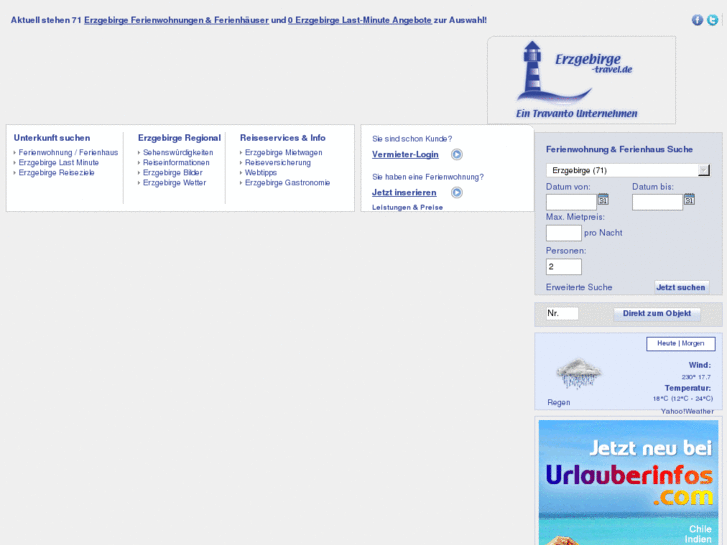Open Reiseversicherung menu link
This screenshot has width=727, height=545.
click(278, 162)
